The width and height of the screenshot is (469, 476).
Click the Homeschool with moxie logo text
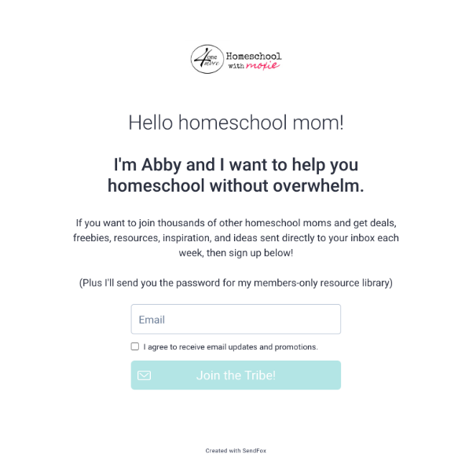click(x=254, y=61)
